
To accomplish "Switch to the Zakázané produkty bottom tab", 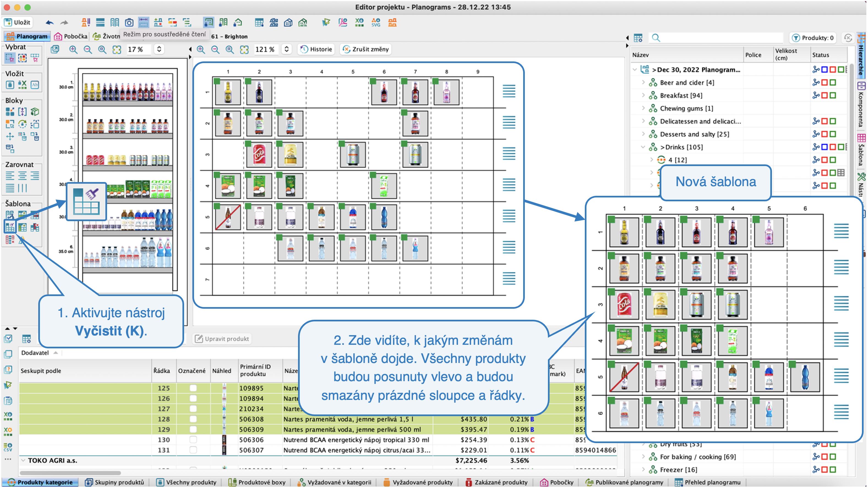I will 496,482.
